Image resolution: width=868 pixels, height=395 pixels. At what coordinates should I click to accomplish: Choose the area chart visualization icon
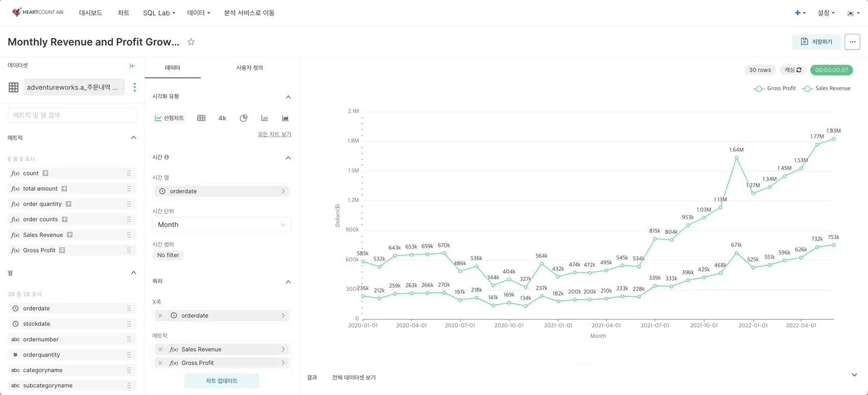click(x=285, y=118)
